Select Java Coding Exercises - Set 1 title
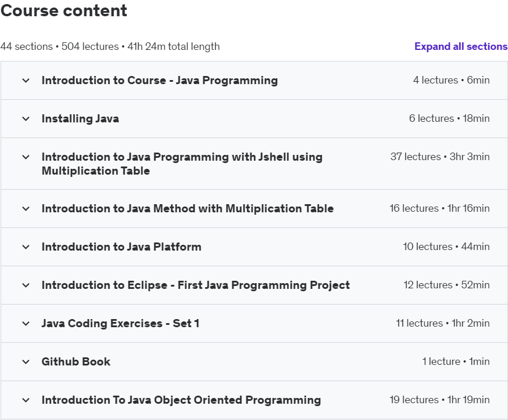 120,324
